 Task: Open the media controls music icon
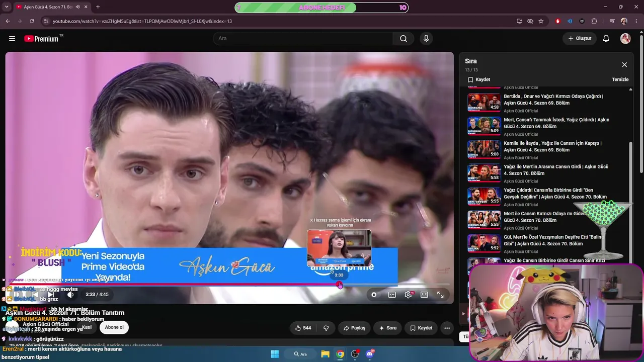(612, 21)
